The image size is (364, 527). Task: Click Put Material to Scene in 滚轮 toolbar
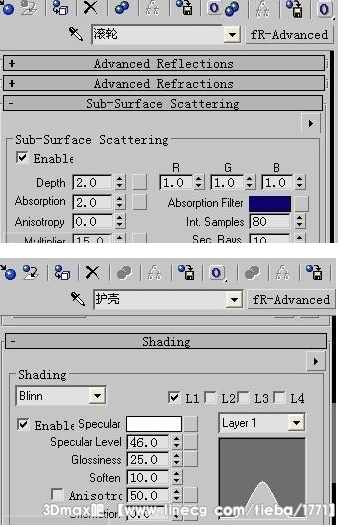(x=29, y=8)
